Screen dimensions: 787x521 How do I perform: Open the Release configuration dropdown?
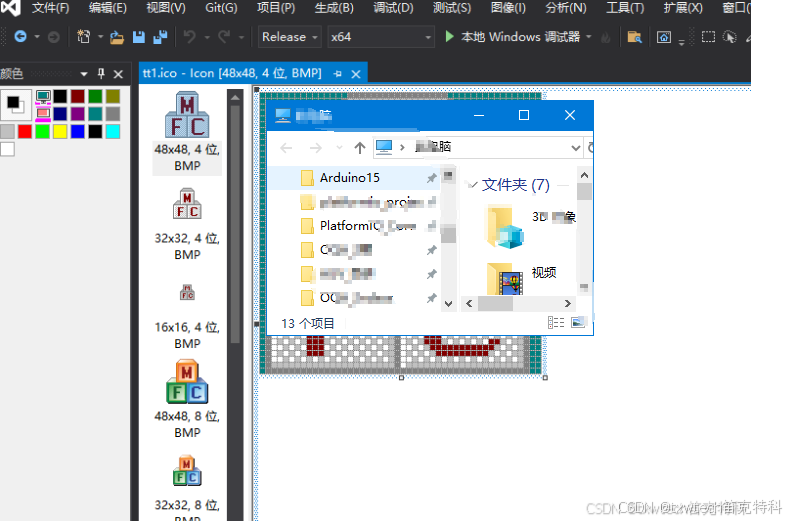pyautogui.click(x=290, y=37)
